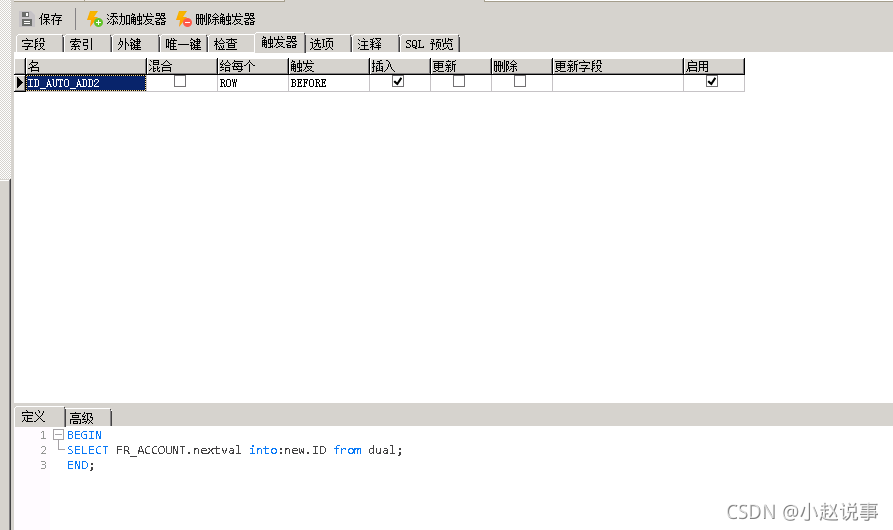
Task: Switch to the 高级 bottom tab
Action: coord(88,418)
